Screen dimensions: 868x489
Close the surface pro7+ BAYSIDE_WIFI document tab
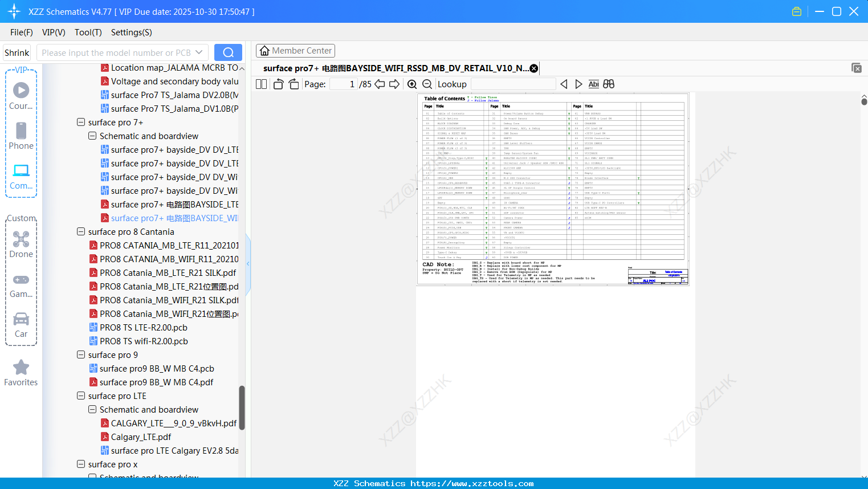[x=533, y=68]
